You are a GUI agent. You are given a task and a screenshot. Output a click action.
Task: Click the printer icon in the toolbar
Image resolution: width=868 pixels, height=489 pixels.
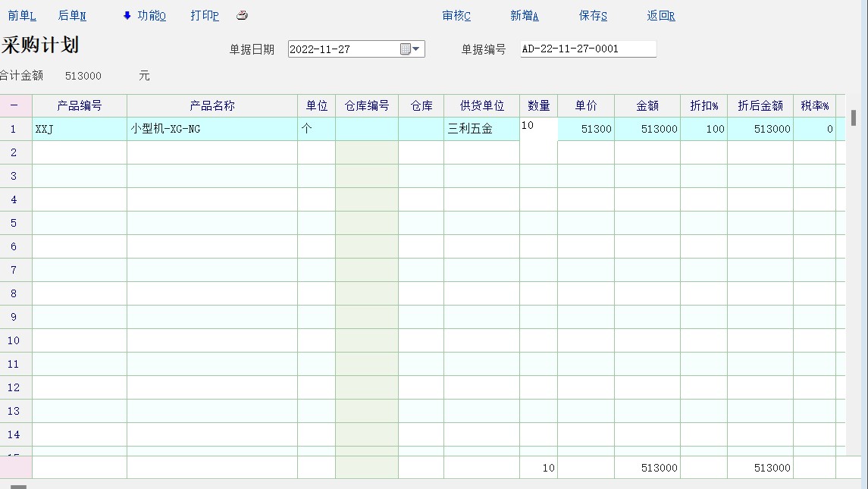(x=242, y=16)
